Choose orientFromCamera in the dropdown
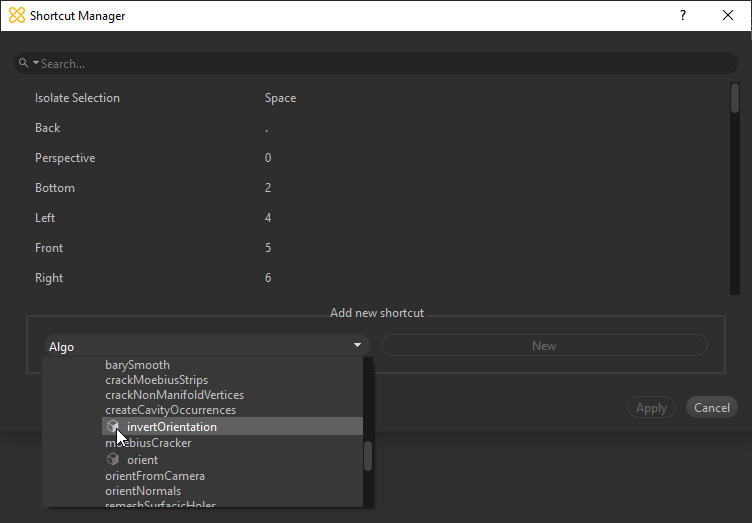Image resolution: width=752 pixels, height=523 pixels. tap(155, 476)
